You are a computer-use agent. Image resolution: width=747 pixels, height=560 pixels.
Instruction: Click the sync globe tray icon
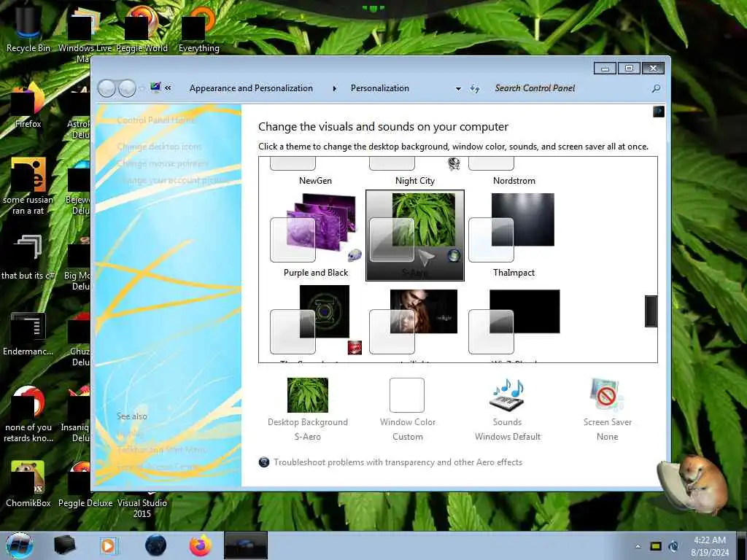pos(673,546)
